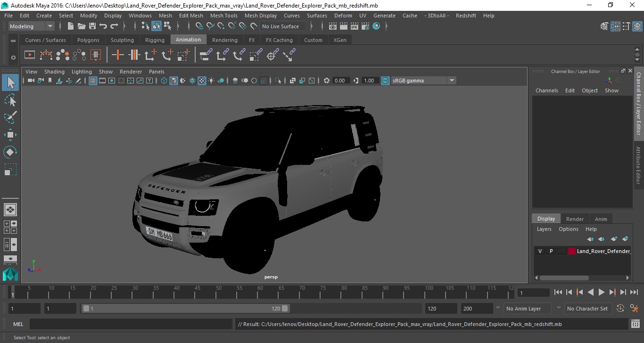The image size is (644, 343).
Task: Open the viewport Shading menu
Action: point(54,72)
